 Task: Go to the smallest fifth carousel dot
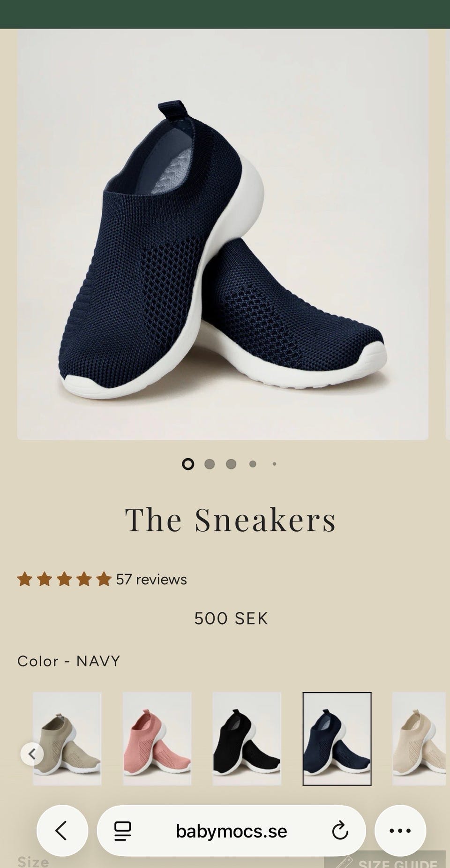[274, 464]
